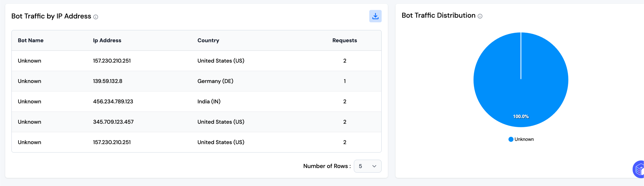This screenshot has width=644, height=186.
Task: Select the Germany (DE) country cell
Action: point(215,81)
